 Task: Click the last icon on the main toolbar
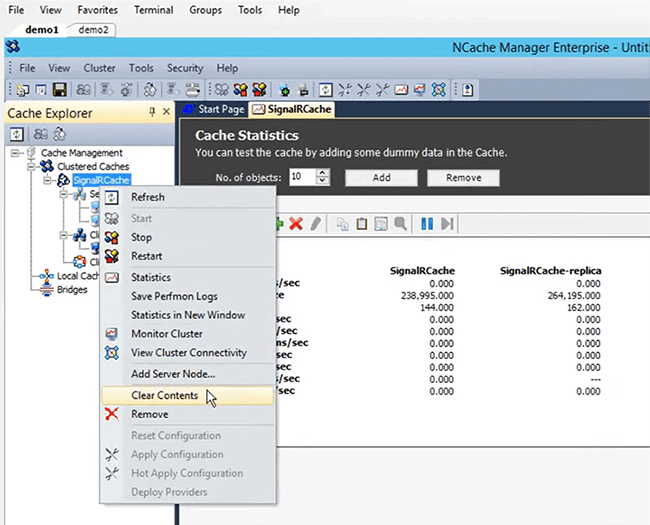coord(468,90)
